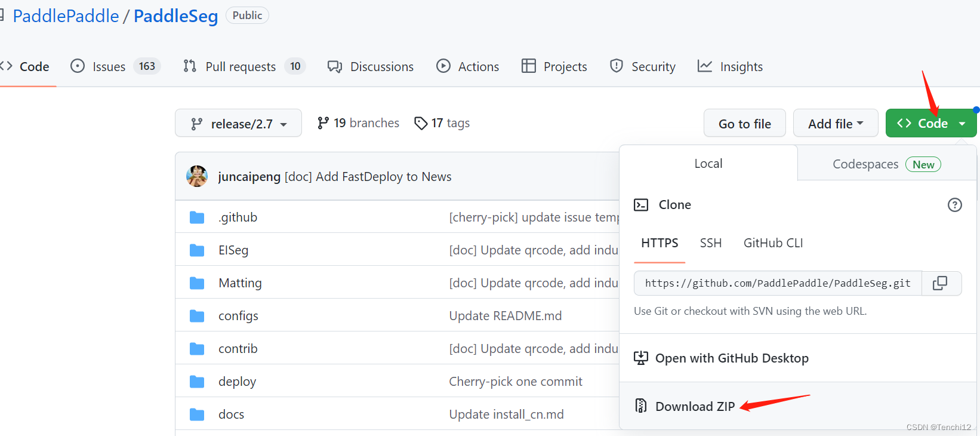The width and height of the screenshot is (980, 436).
Task: Click the Clone help question-mark icon
Action: tap(954, 205)
